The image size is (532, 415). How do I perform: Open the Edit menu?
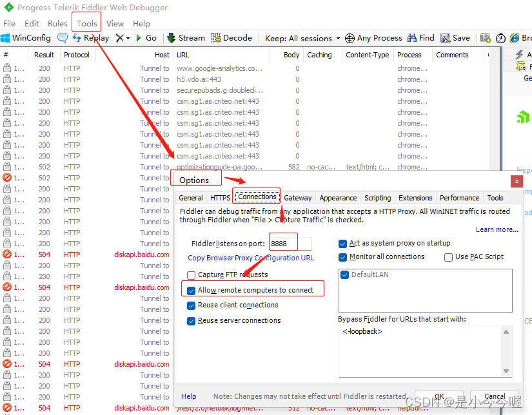(32, 23)
